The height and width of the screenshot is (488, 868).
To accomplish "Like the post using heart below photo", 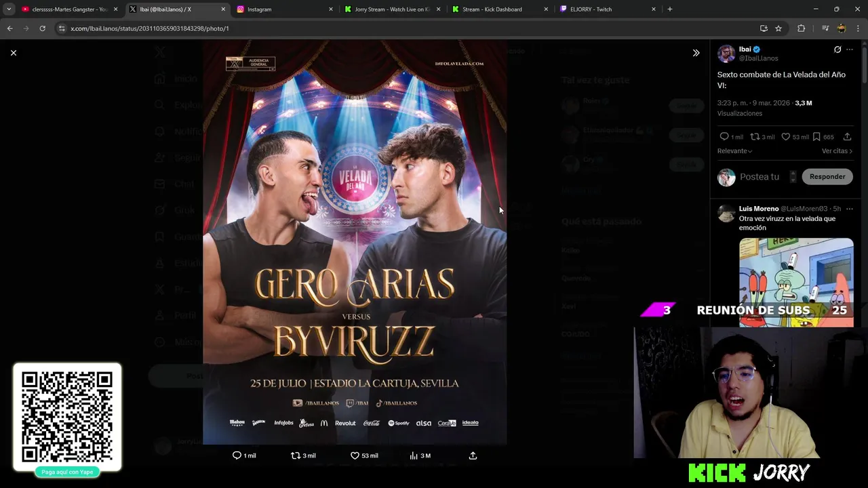I will (355, 455).
